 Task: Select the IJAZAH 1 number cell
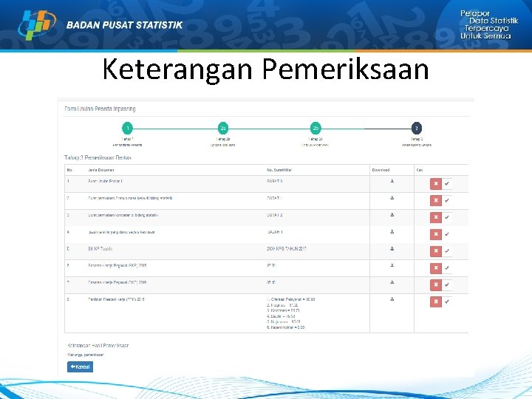coord(275,232)
